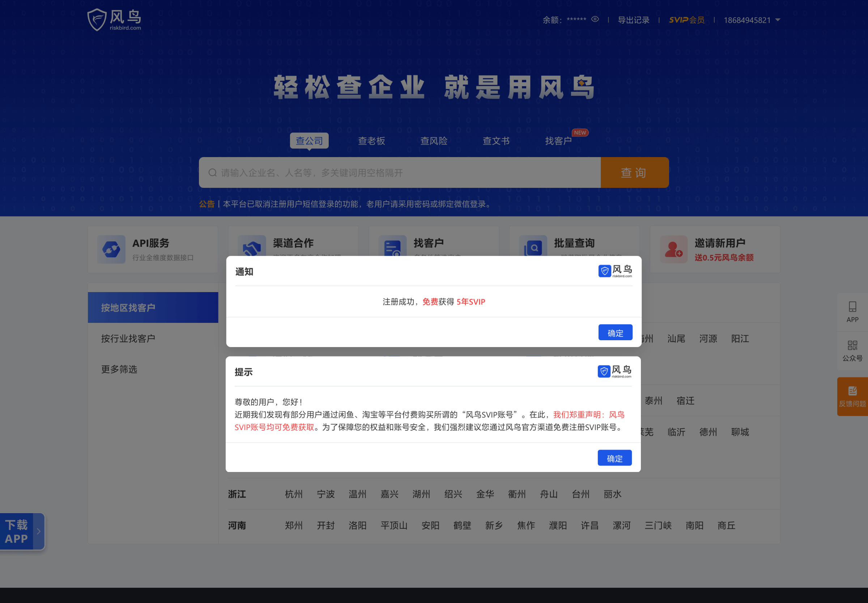Select city 丽水

(612, 494)
